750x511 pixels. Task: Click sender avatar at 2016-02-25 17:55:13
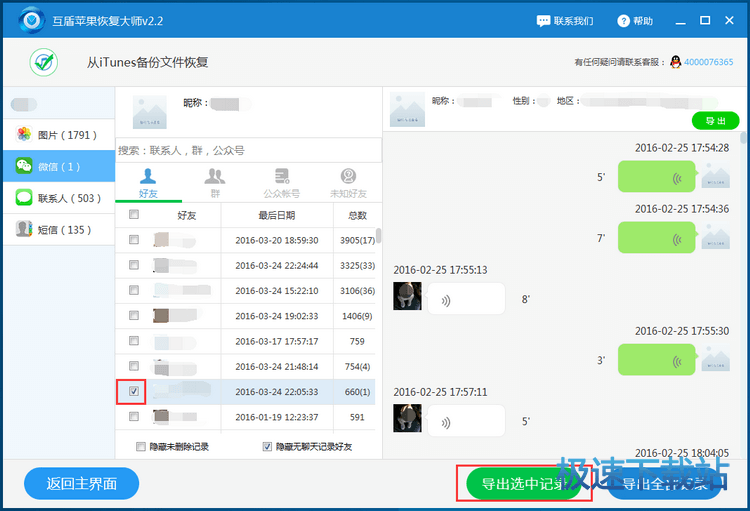[x=408, y=296]
